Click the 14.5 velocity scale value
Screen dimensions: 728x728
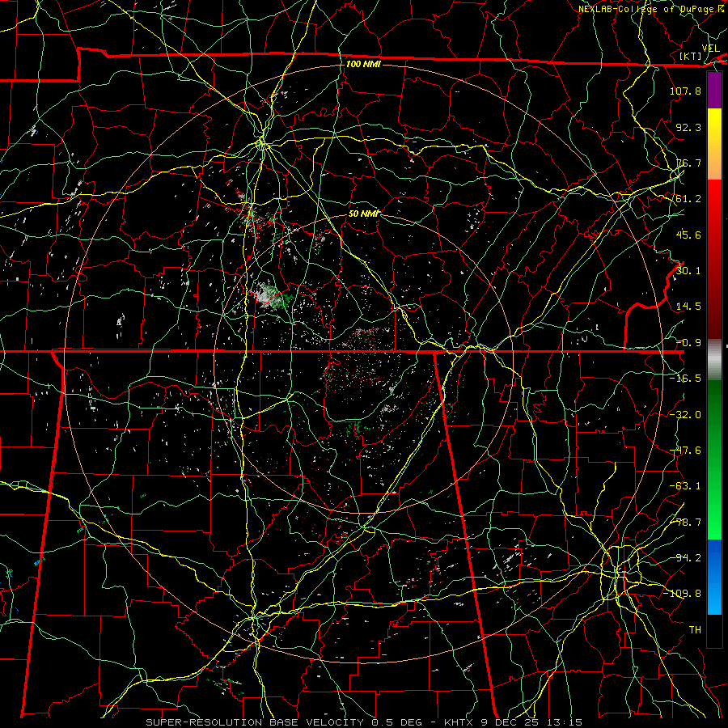click(688, 307)
